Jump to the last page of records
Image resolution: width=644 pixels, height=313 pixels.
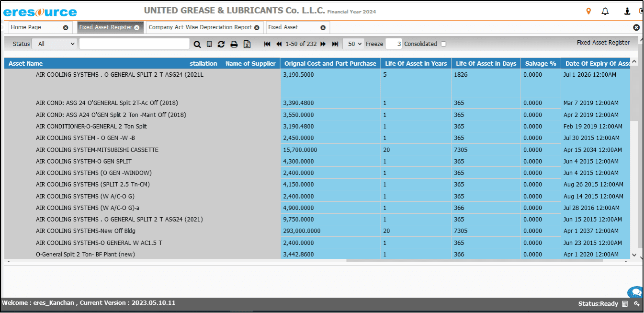click(335, 44)
